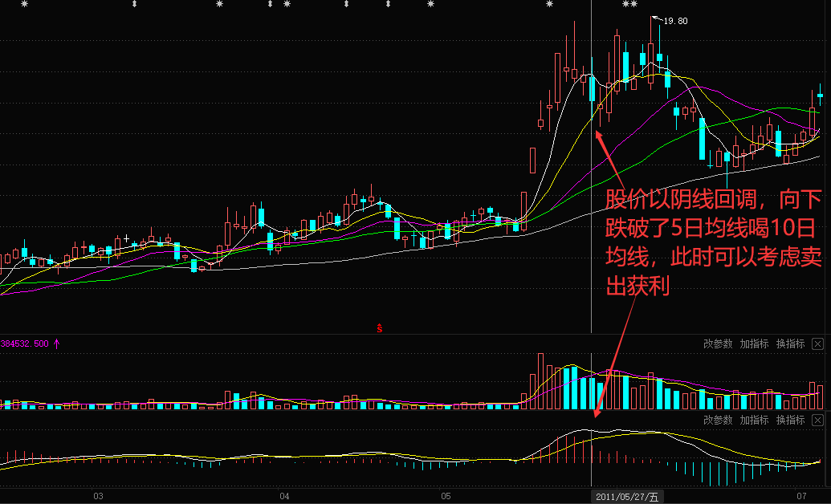This screenshot has width=831, height=504.
Task: Click the red S marker below the candlesticks
Action: (x=379, y=327)
